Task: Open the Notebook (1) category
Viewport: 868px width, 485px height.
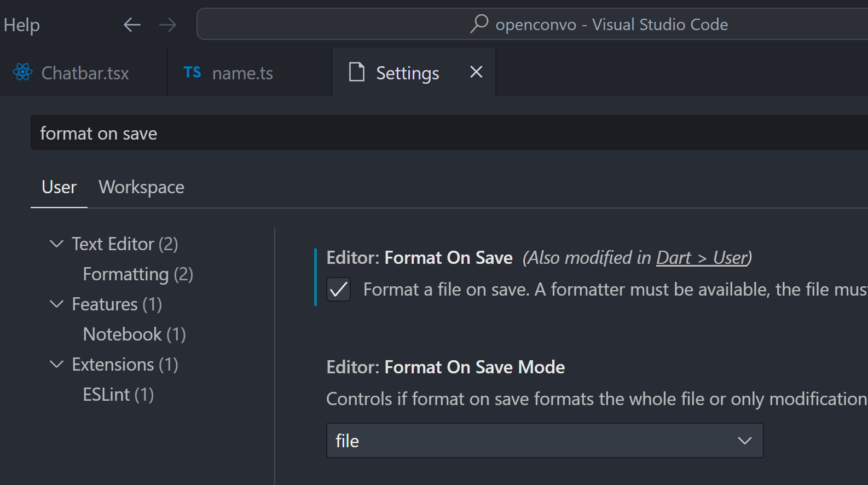Action: point(134,334)
